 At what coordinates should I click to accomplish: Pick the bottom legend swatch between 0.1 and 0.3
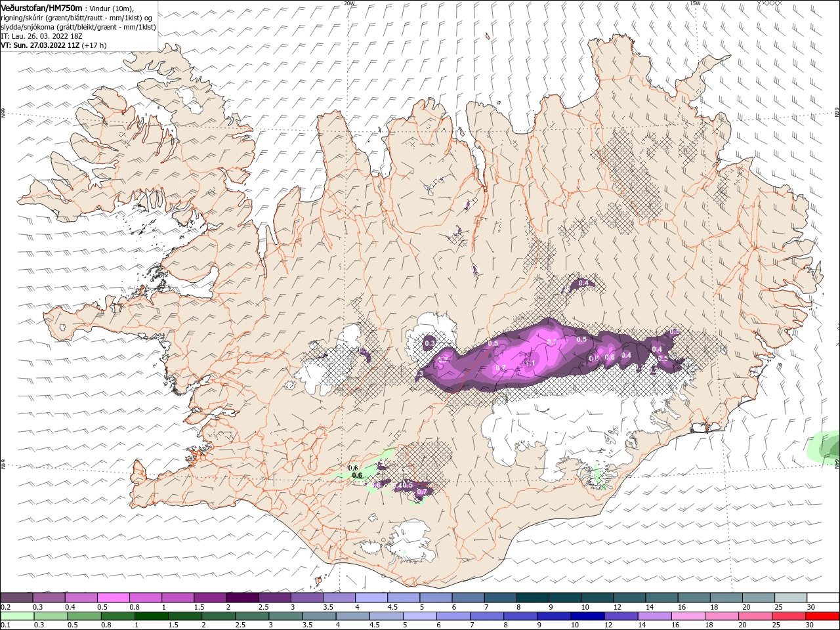point(17,616)
